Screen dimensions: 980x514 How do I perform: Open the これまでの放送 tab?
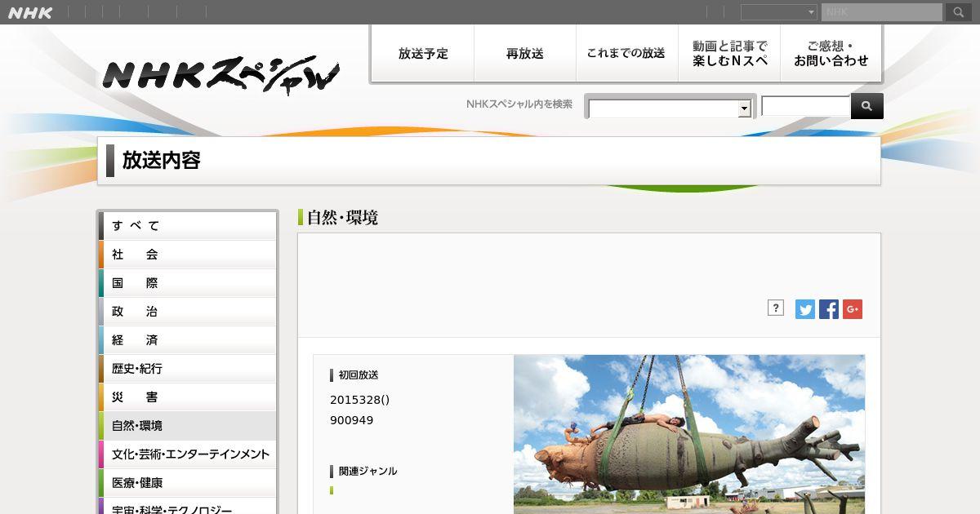point(627,54)
